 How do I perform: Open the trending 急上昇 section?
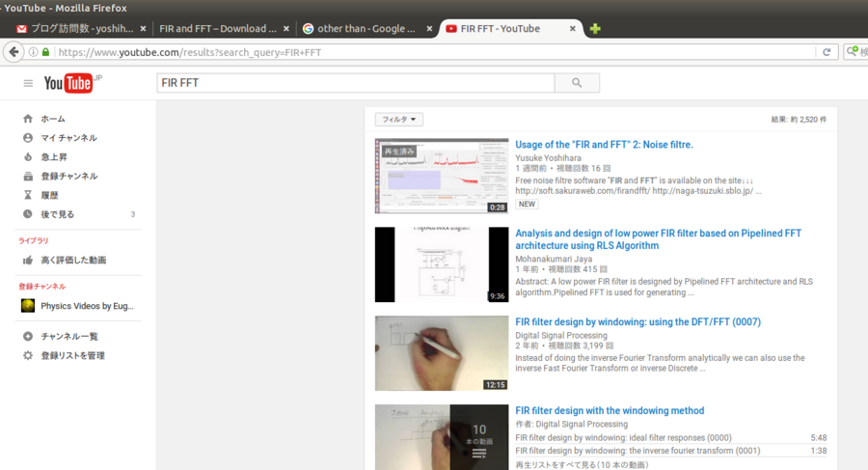(x=56, y=156)
